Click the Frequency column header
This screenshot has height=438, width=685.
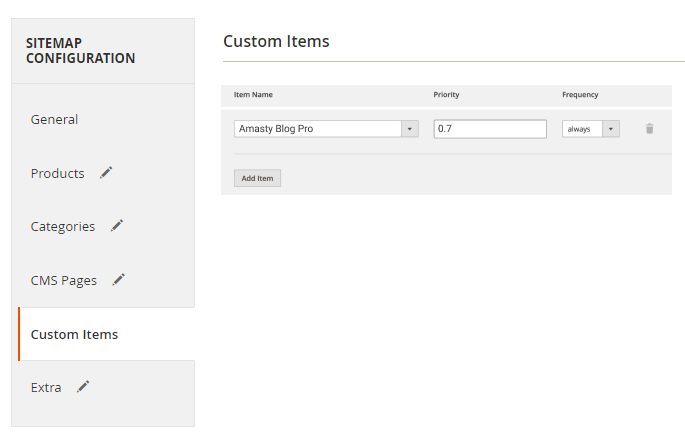pyautogui.click(x=580, y=95)
